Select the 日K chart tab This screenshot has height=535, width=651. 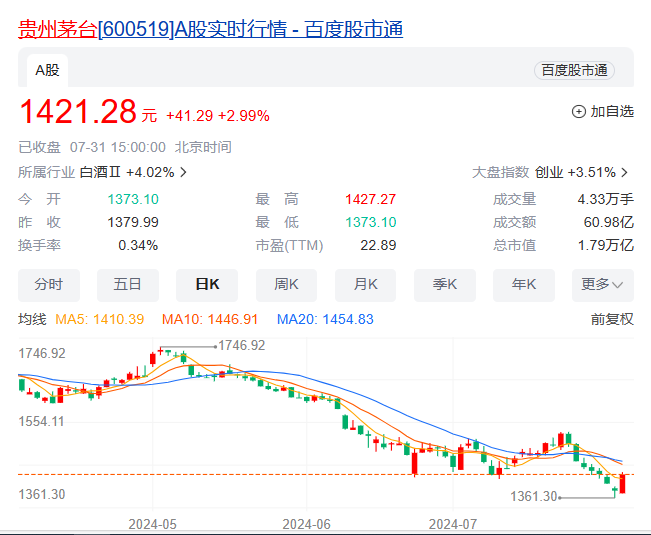tap(207, 285)
